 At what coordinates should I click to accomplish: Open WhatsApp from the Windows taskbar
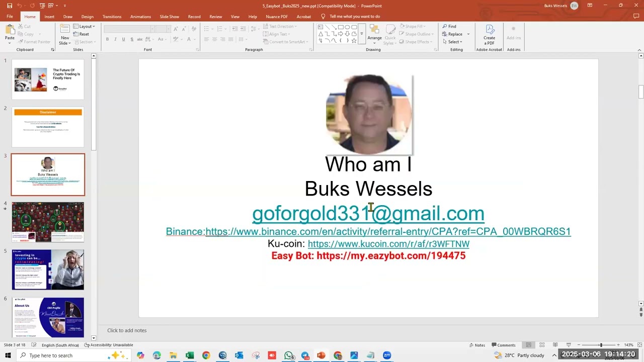click(288, 355)
